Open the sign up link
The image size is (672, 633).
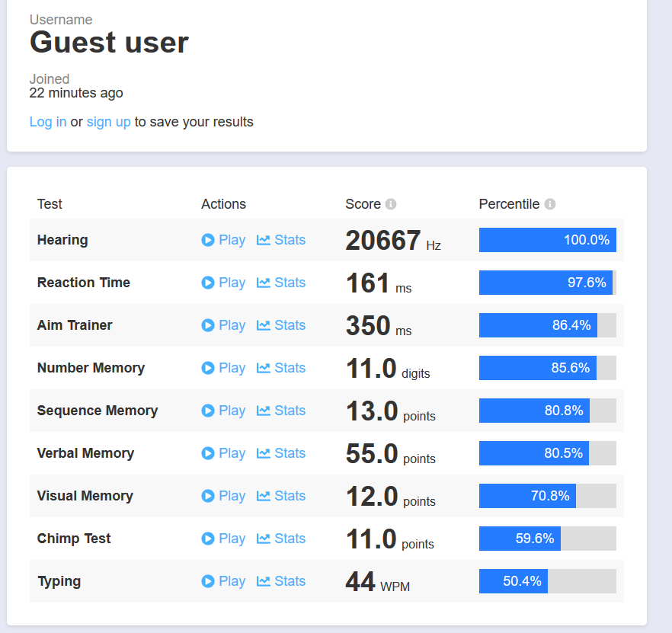tap(108, 122)
